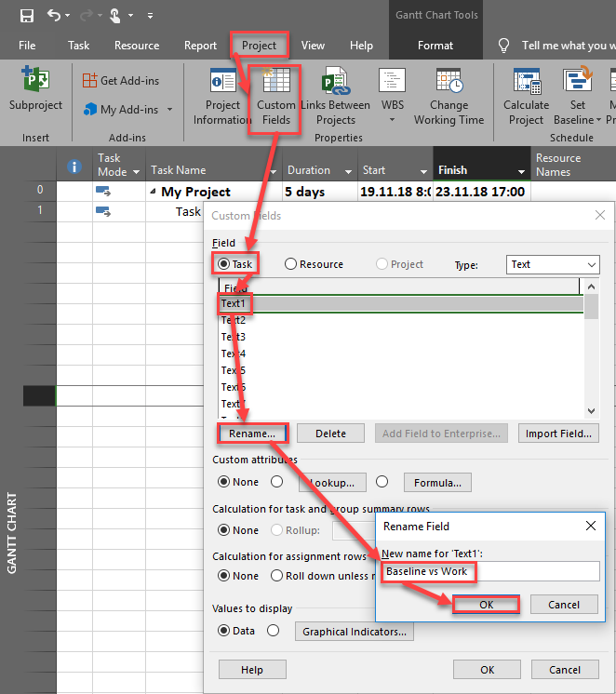Click the Save icon in title bar

[27, 15]
